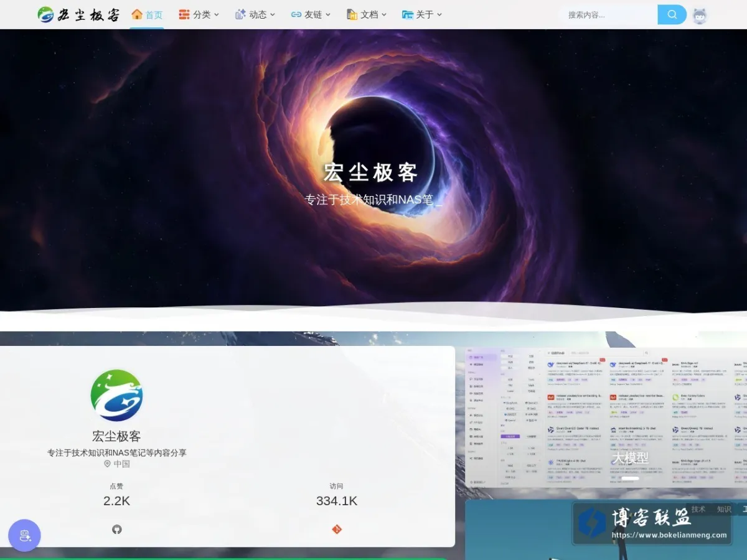Open the 大模型 carousel slide
The width and height of the screenshot is (747, 560).
(606, 417)
